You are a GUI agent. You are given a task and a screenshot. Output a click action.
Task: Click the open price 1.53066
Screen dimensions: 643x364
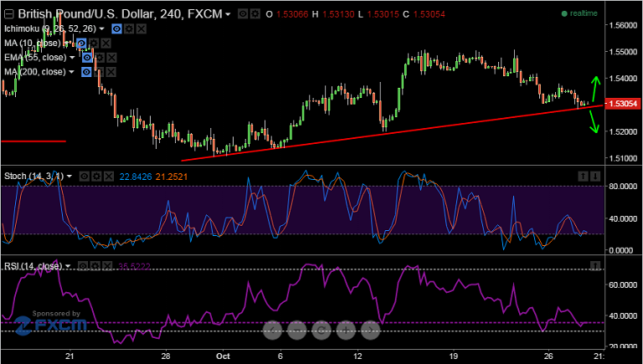click(x=292, y=14)
